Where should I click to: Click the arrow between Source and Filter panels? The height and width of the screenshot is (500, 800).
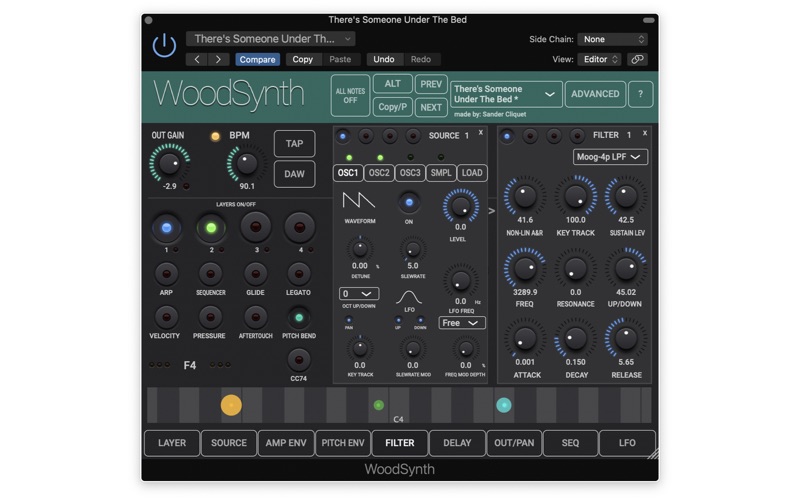[x=492, y=211]
